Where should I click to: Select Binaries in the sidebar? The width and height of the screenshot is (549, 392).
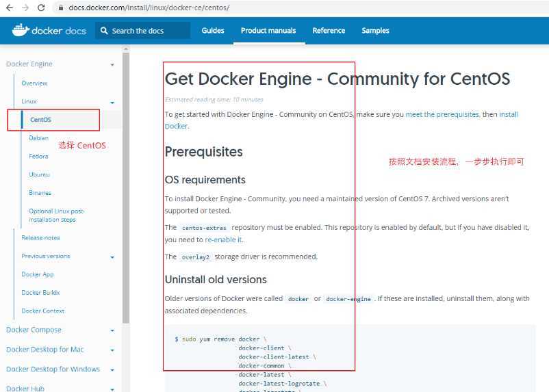pos(40,193)
